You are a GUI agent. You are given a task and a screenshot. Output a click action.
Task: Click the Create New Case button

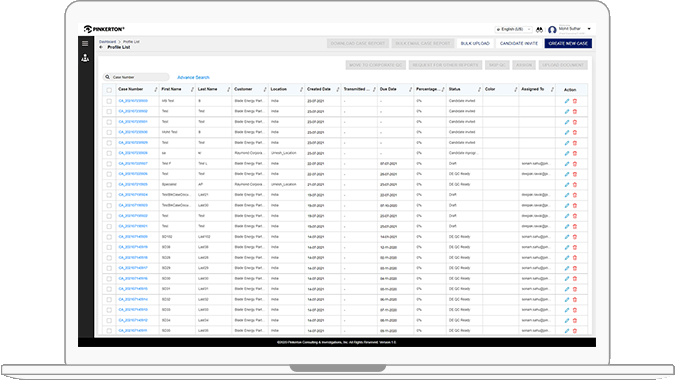point(568,43)
